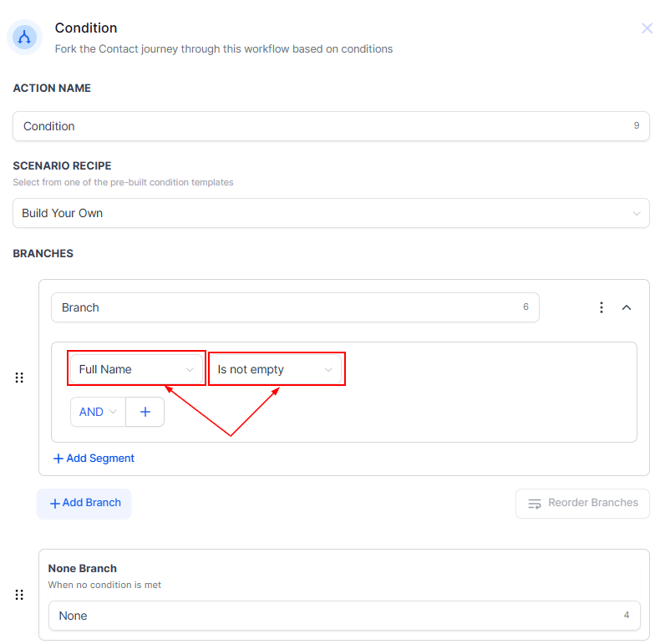Click the Condition fork icon in header
This screenshot has height=644, width=660.
24,38
